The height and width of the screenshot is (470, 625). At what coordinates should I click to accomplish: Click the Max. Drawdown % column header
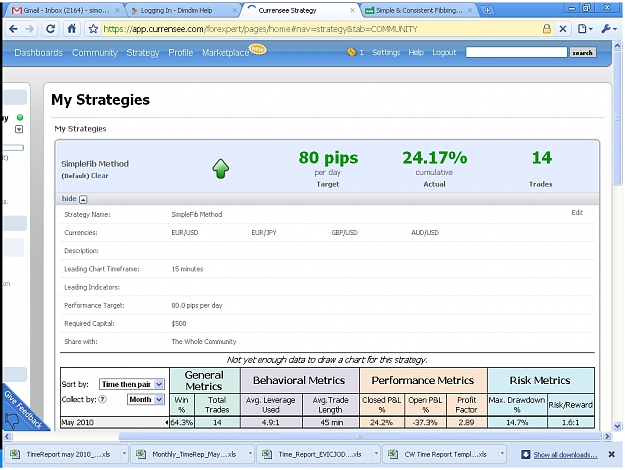pyautogui.click(x=517, y=405)
